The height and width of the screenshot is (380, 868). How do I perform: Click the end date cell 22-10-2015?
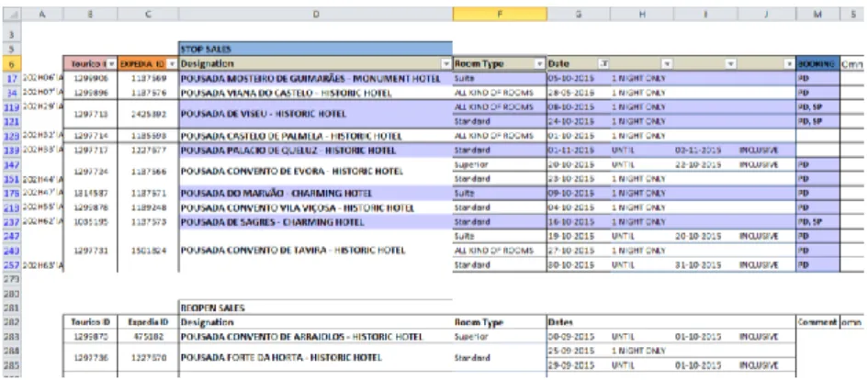pos(705,164)
